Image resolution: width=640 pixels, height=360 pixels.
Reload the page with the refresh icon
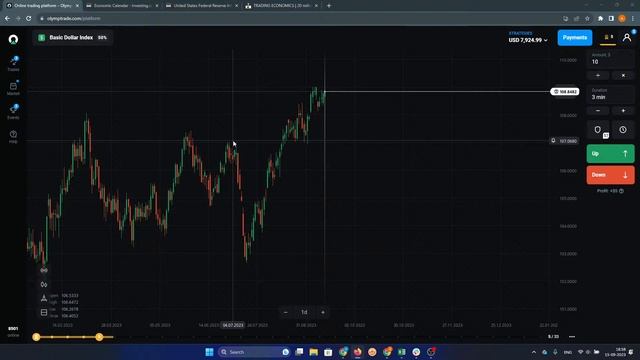point(29,18)
